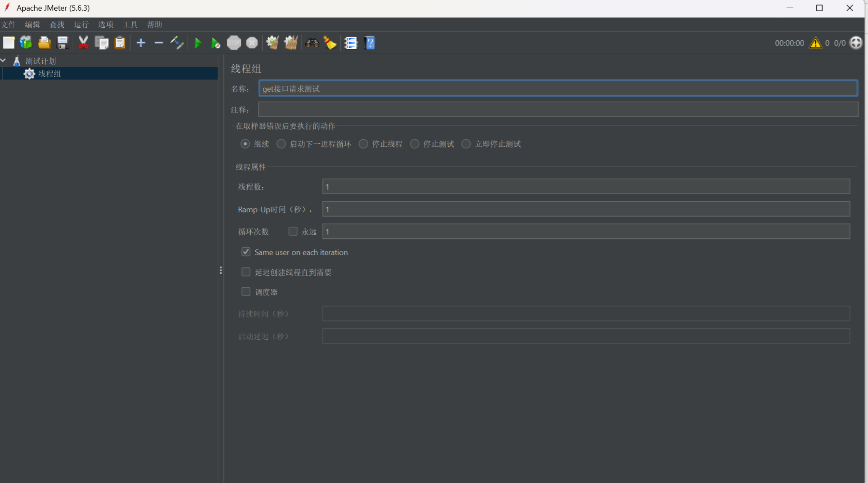
Task: Click the 线程数 input field
Action: pos(586,187)
